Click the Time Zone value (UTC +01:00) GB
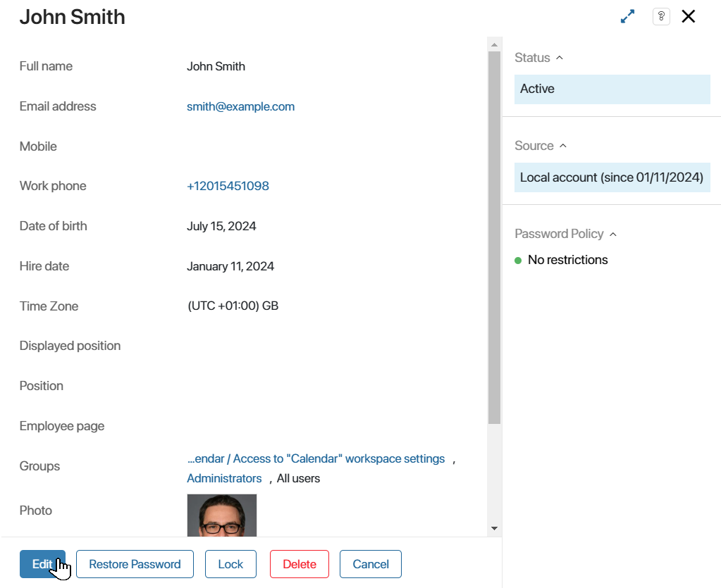This screenshot has height=588, width=721. point(233,306)
